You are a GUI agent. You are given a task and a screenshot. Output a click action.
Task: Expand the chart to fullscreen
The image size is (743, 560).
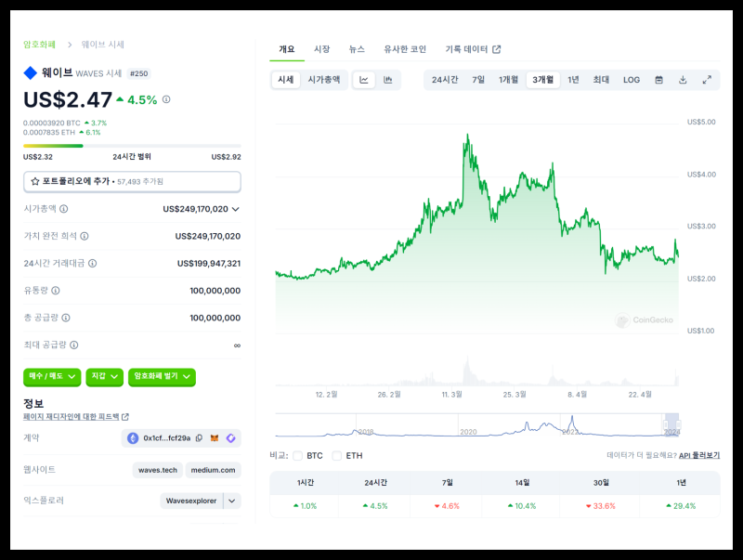[707, 80]
